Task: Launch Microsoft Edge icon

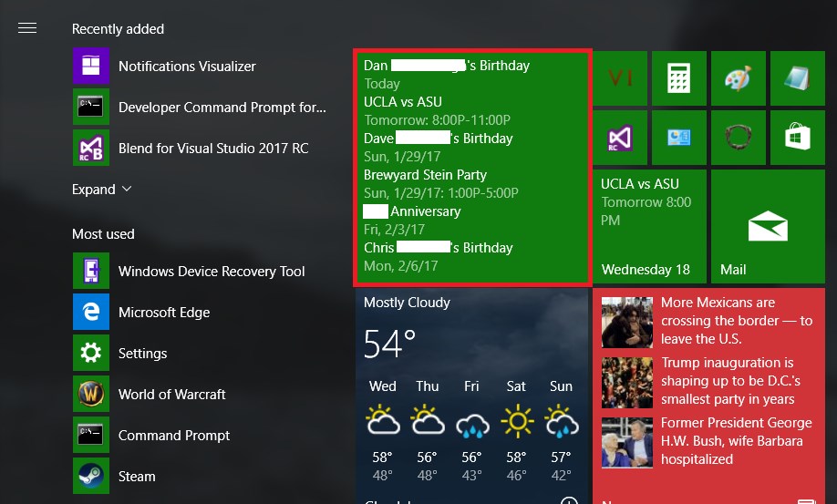Action: tap(91, 312)
